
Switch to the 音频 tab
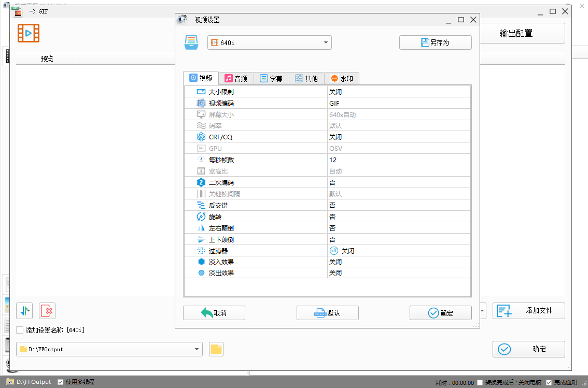pos(236,78)
